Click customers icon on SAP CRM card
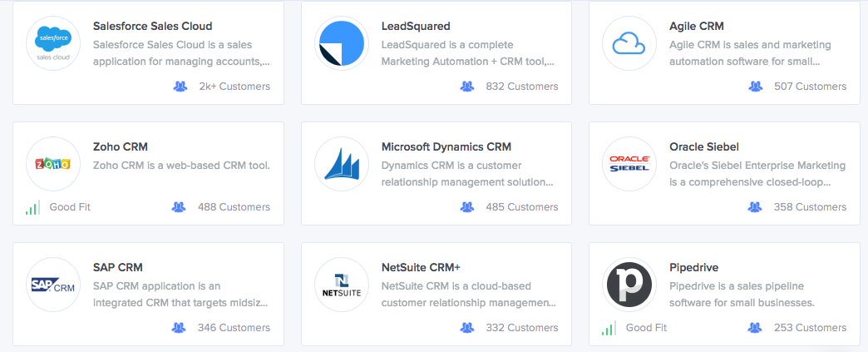The image size is (868, 352). pos(179,328)
